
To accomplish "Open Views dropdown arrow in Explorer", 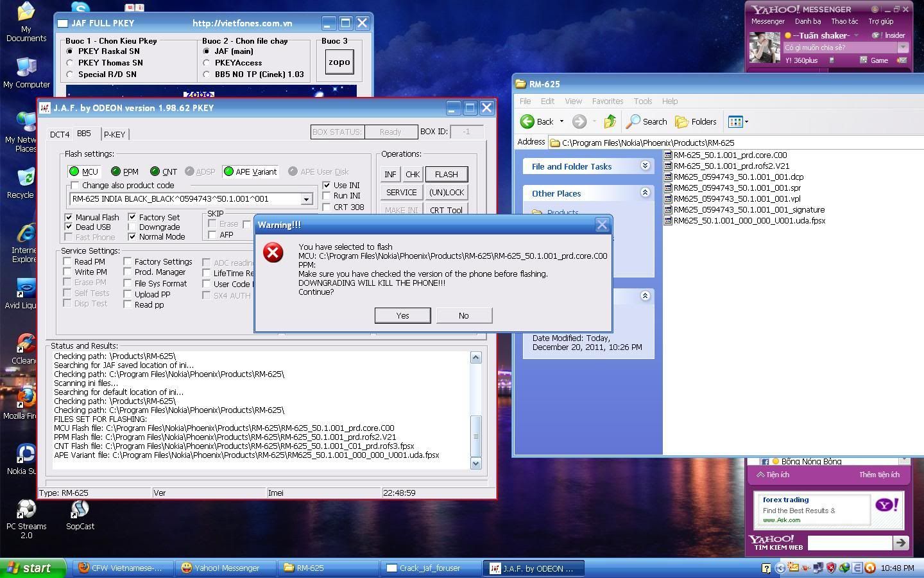I will click(746, 121).
